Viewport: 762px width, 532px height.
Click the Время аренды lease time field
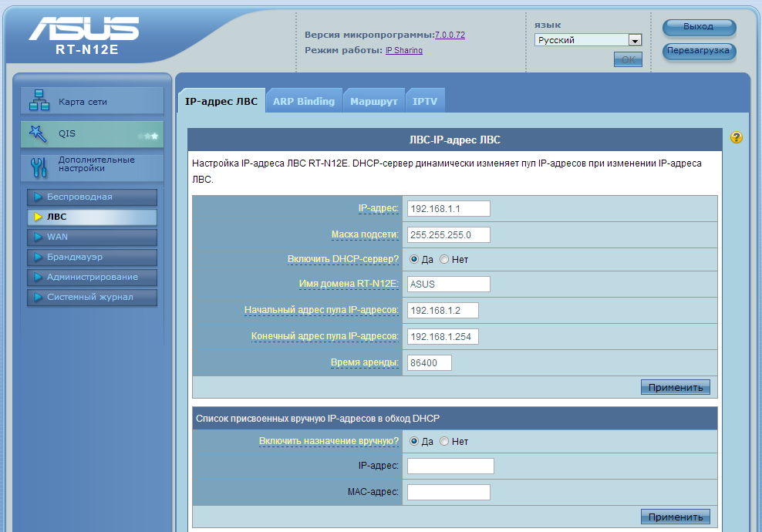pos(429,362)
